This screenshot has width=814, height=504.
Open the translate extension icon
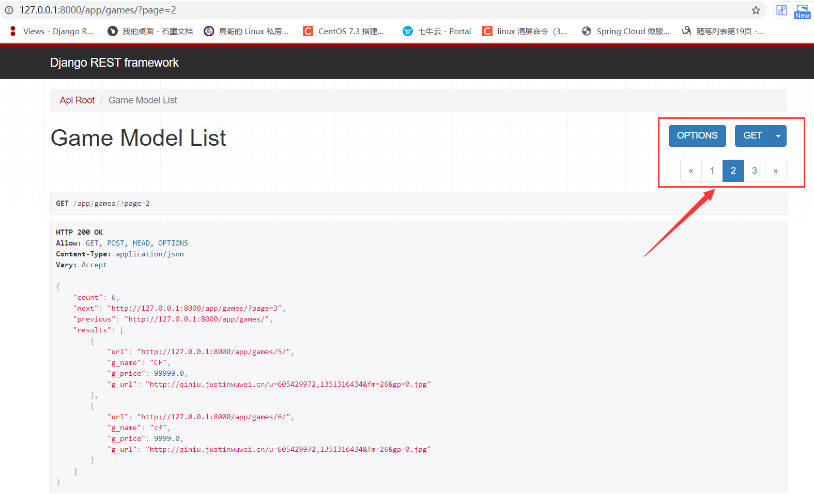(781, 10)
